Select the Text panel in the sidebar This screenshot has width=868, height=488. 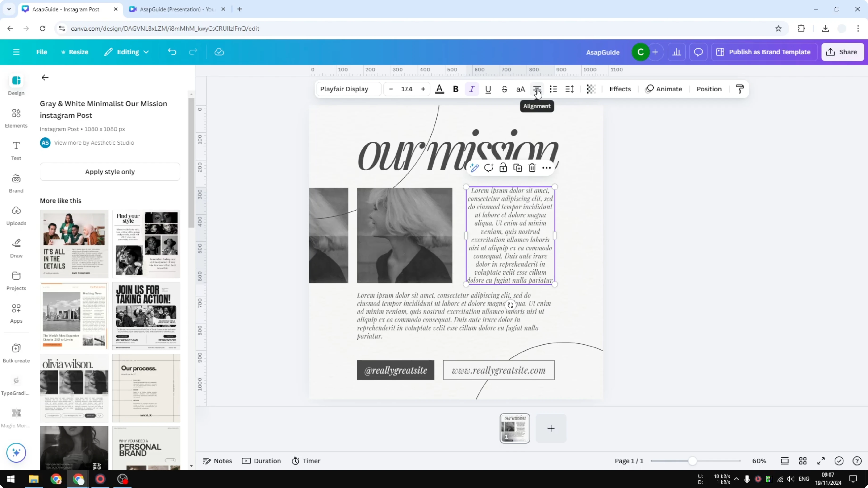16,151
